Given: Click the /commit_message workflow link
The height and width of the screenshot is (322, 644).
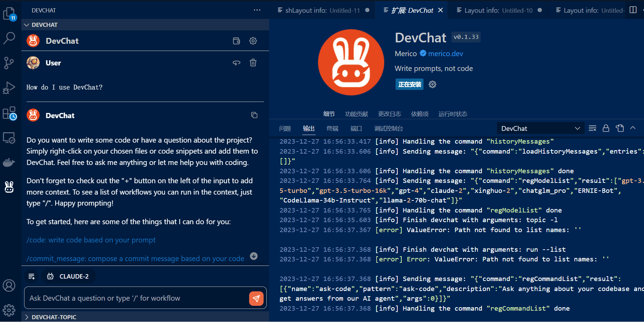Looking at the screenshot, I should (135, 259).
